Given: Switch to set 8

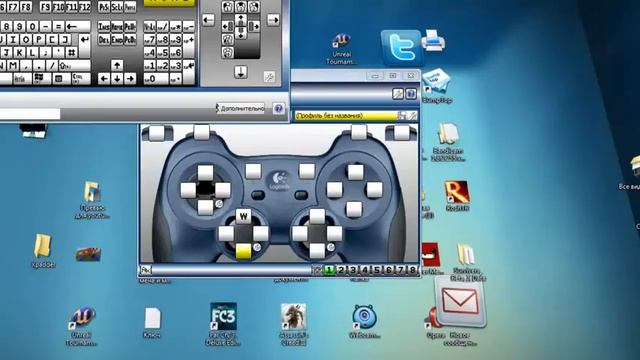Looking at the screenshot, I should coord(413,270).
